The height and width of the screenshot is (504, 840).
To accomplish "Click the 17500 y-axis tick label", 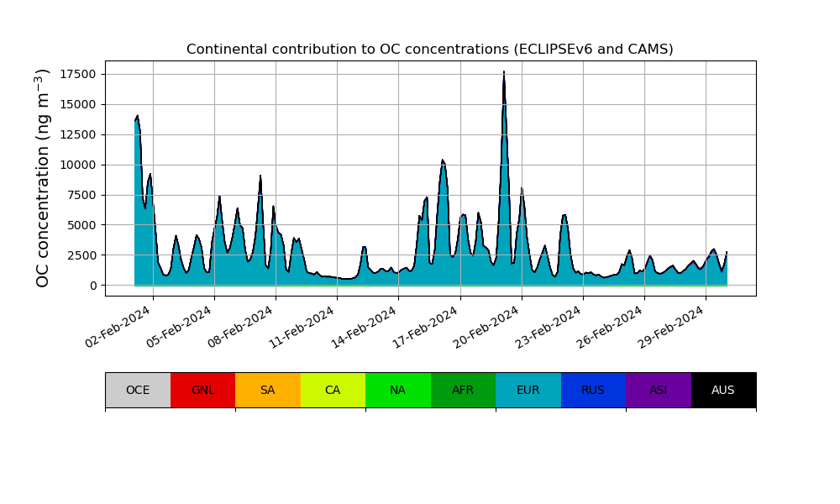I will pyautogui.click(x=75, y=74).
